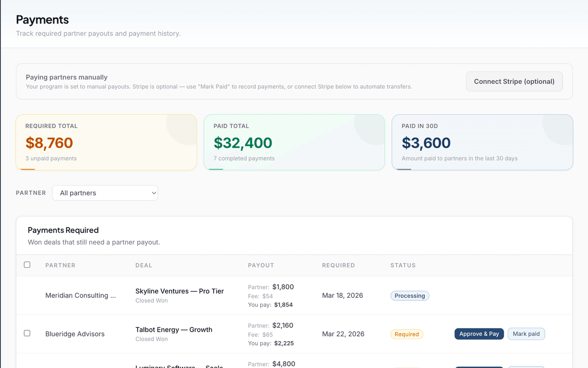
Task: Click the Processing status badge
Action: coord(410,295)
